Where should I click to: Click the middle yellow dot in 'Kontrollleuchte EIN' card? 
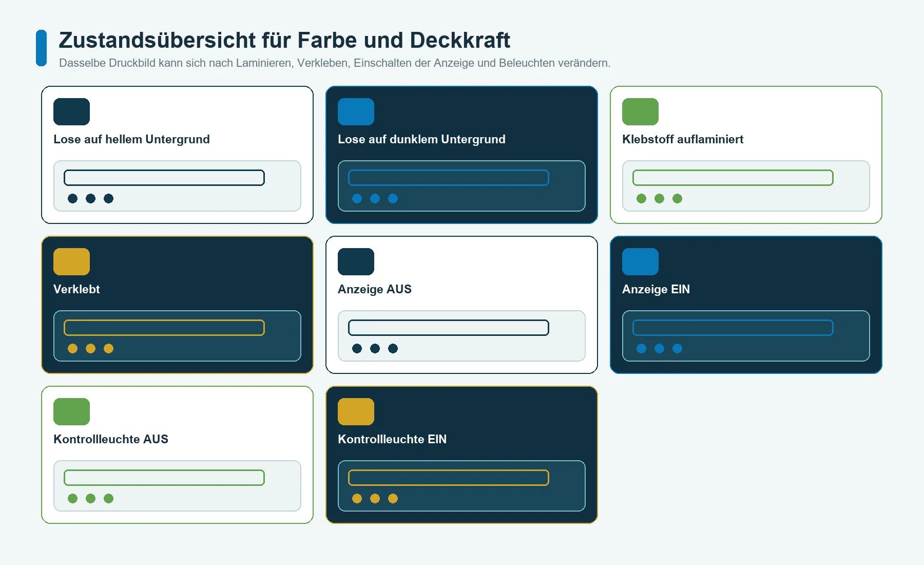[375, 498]
